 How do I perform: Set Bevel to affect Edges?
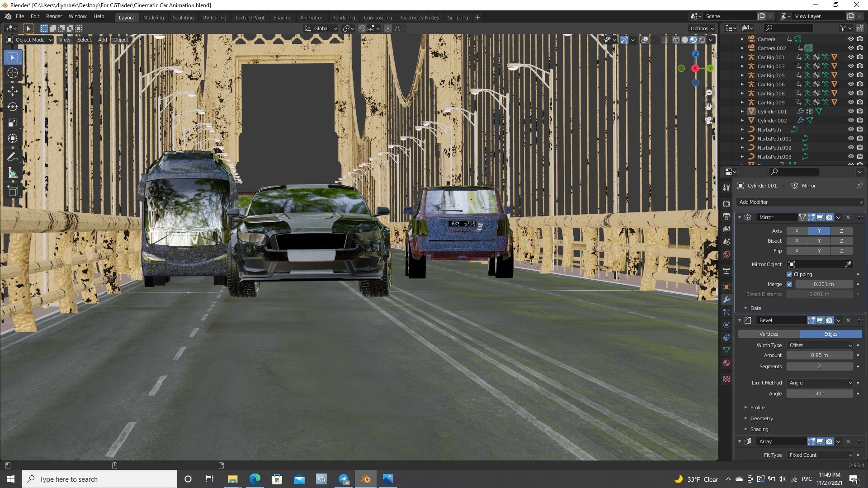830,334
